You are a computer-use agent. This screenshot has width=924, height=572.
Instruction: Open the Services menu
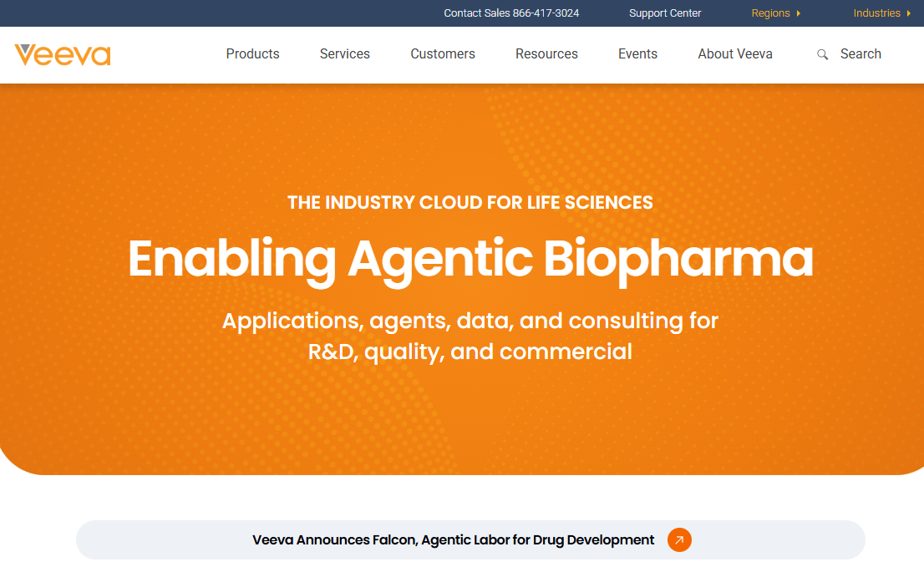(x=345, y=54)
